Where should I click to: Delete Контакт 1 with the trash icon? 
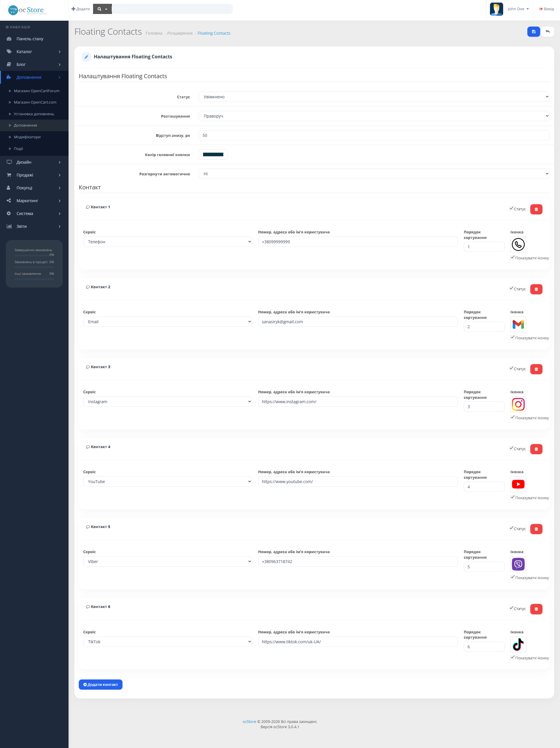536,209
